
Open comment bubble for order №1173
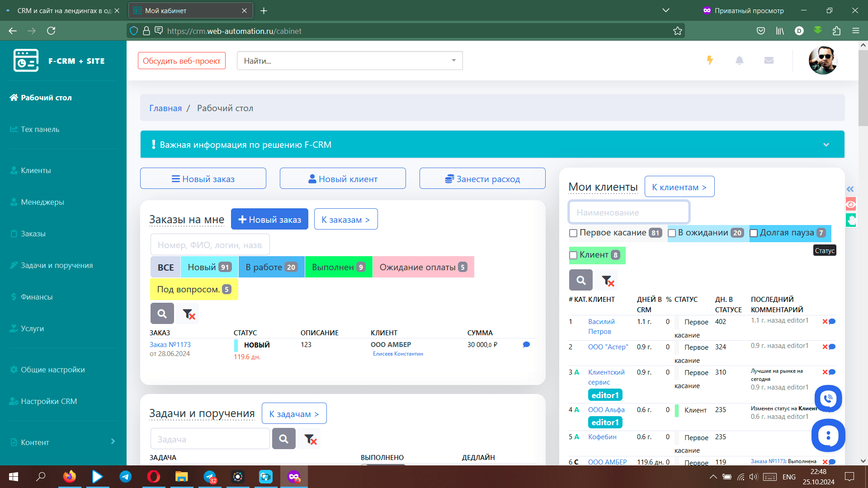(526, 345)
